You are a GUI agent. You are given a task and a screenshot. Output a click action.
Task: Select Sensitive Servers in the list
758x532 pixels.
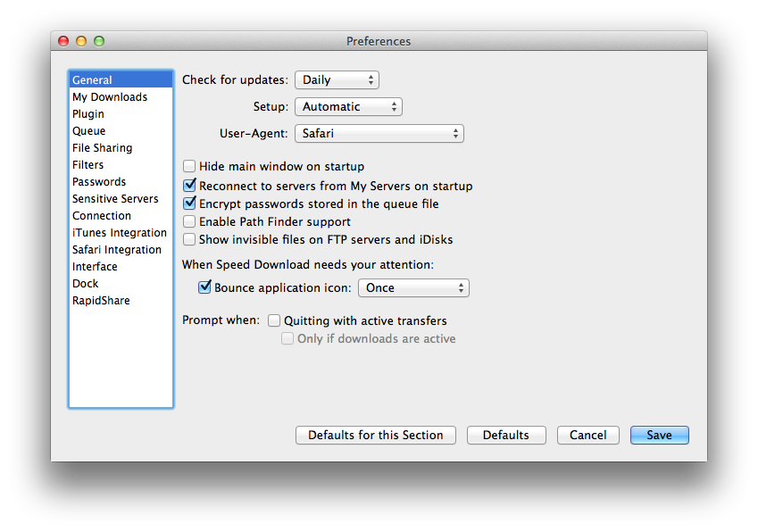(115, 199)
